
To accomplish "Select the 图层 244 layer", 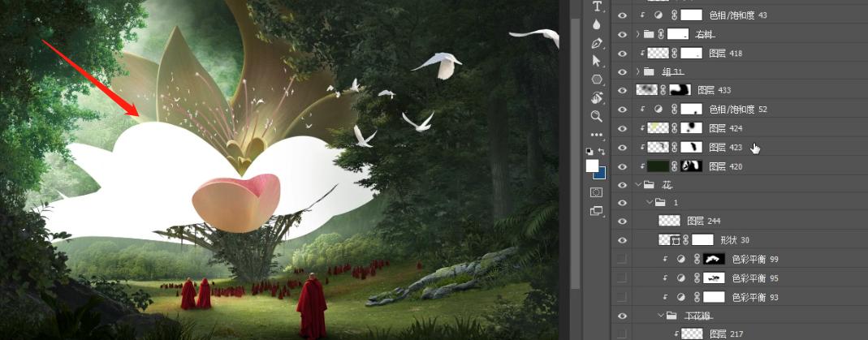I will (x=703, y=221).
